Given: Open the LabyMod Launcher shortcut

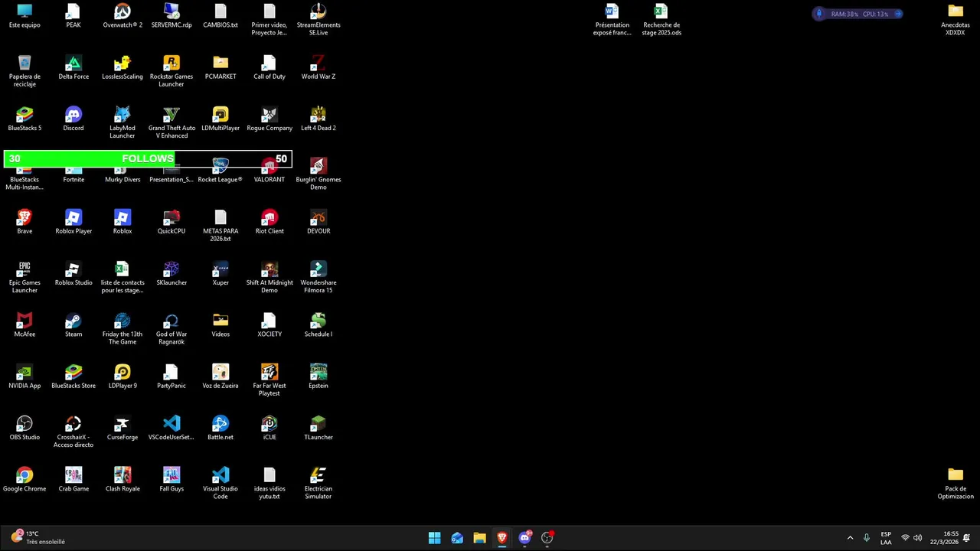Looking at the screenshot, I should coord(122,122).
